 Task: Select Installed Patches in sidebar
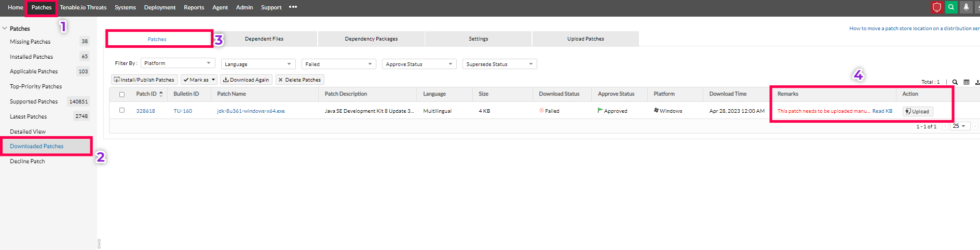tap(31, 57)
